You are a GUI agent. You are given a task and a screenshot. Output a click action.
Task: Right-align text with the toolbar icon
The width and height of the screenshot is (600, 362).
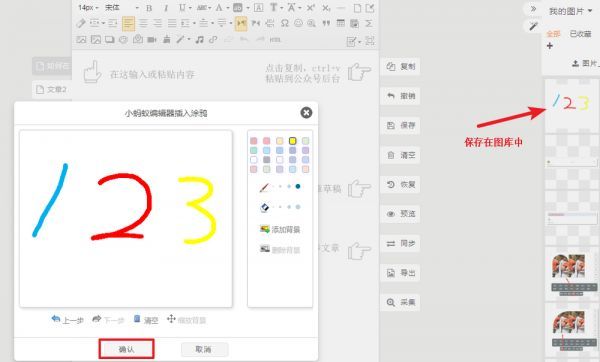158,23
